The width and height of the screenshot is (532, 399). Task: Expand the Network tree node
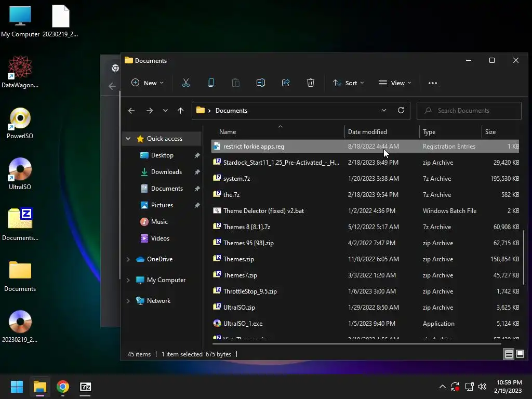128,301
